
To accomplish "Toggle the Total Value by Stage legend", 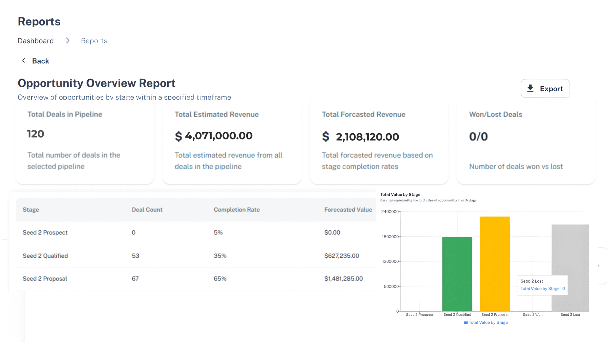I will click(x=488, y=323).
